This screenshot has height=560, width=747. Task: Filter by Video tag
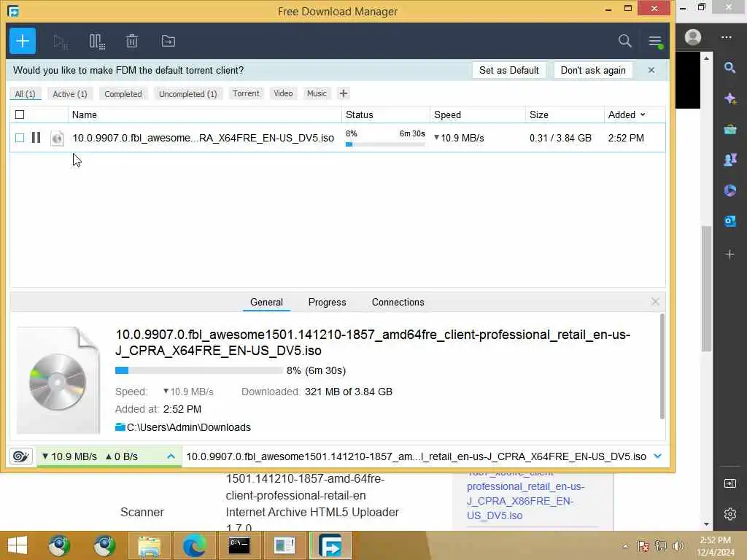click(x=283, y=93)
